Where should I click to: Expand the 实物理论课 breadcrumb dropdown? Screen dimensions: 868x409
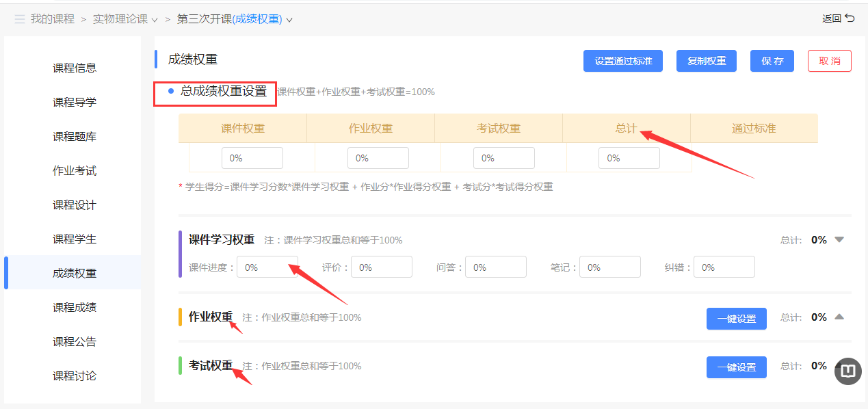coord(154,20)
